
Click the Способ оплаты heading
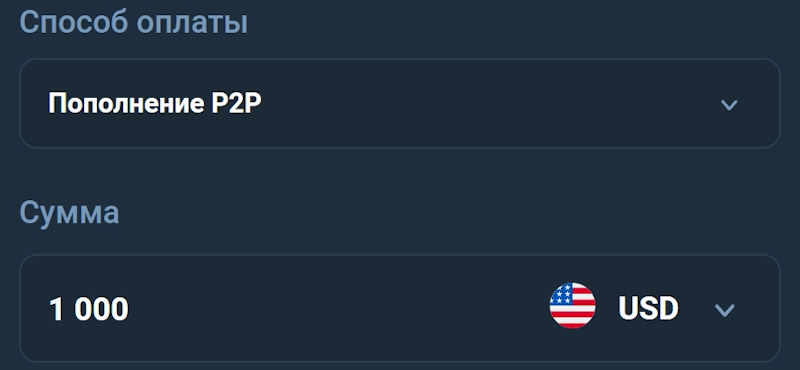[x=134, y=23]
